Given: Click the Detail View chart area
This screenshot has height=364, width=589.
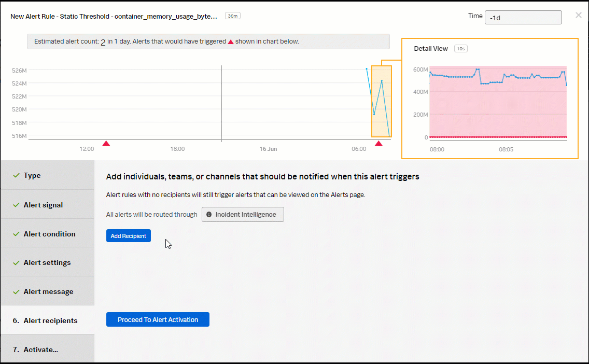Looking at the screenshot, I should 498,103.
